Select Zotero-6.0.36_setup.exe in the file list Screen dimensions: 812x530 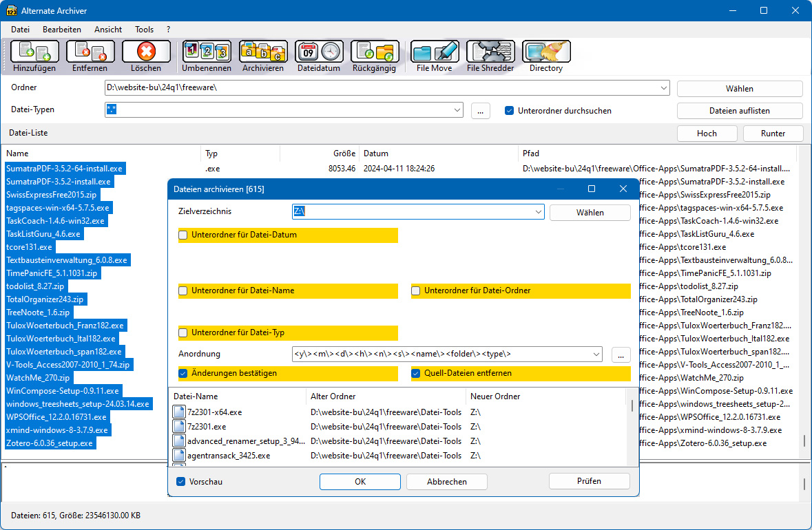pyautogui.click(x=50, y=443)
